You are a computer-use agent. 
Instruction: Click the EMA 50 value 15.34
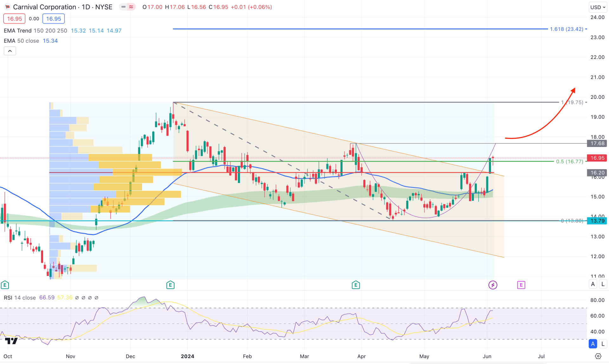click(x=50, y=41)
